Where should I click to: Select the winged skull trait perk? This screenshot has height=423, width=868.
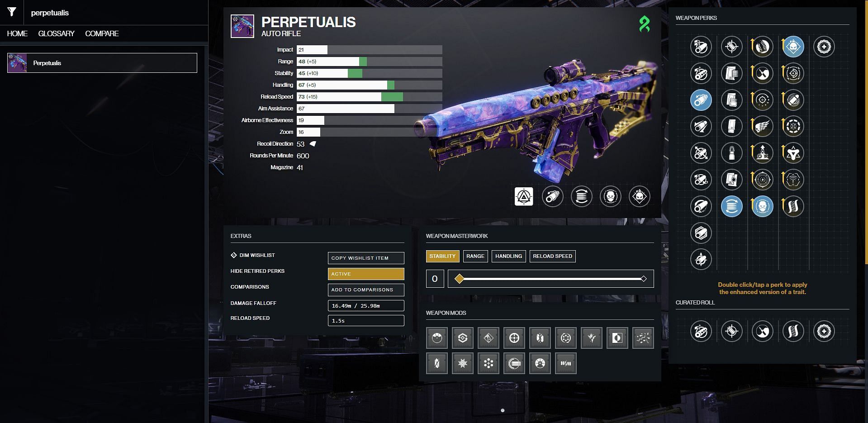(x=762, y=127)
